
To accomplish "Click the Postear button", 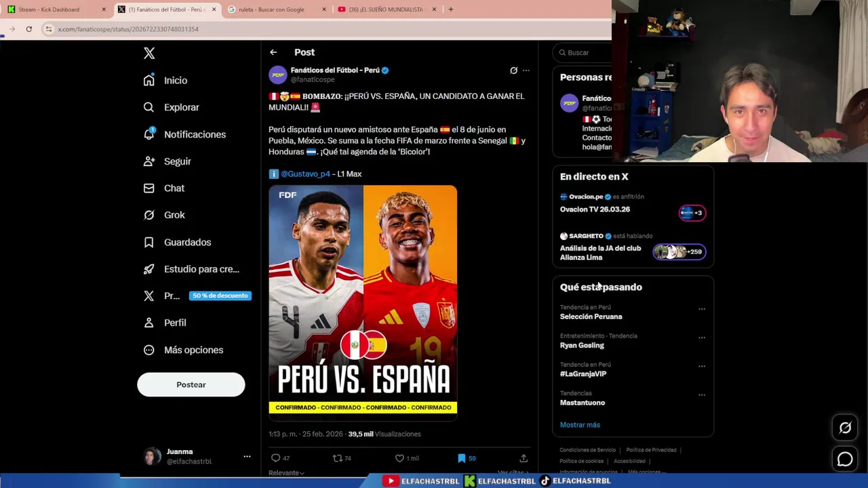I will (191, 384).
